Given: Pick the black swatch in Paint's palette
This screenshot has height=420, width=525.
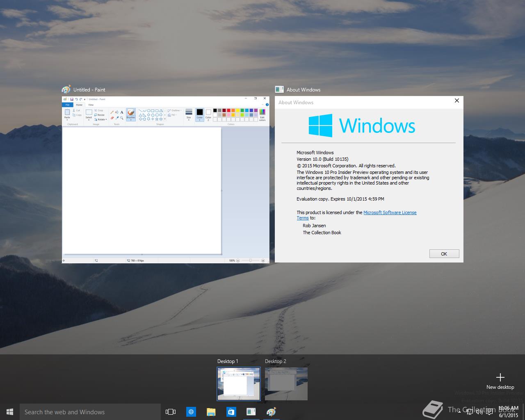Looking at the screenshot, I should (215, 110).
